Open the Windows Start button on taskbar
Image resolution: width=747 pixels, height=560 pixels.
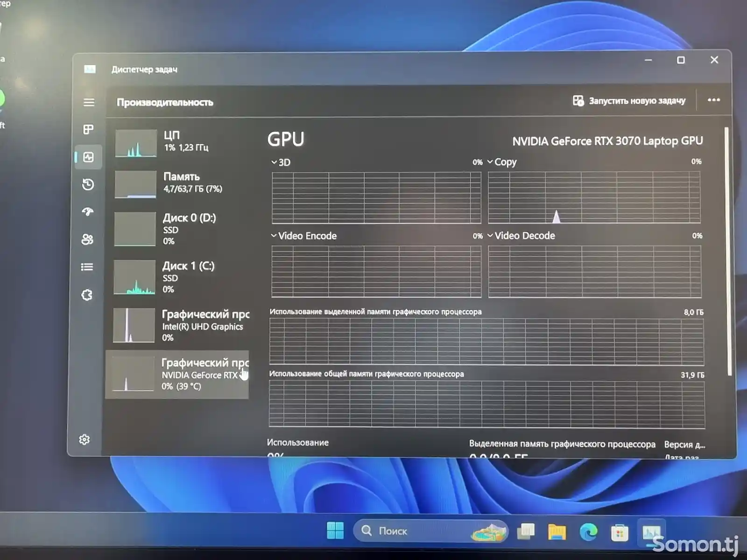335,531
